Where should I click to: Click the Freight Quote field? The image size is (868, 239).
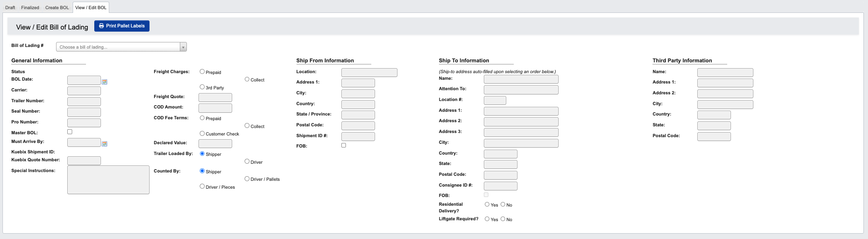[215, 97]
